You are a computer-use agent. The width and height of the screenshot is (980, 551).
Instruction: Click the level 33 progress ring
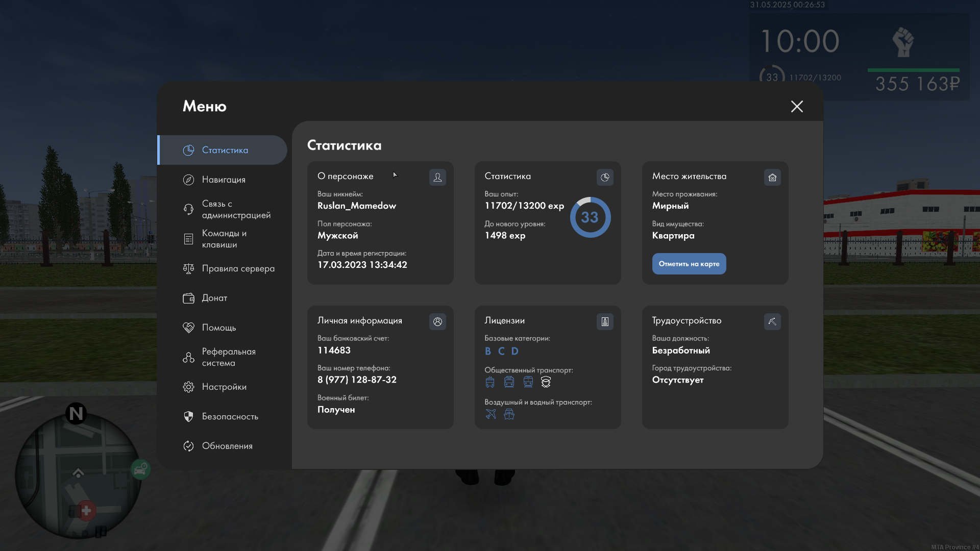click(590, 217)
